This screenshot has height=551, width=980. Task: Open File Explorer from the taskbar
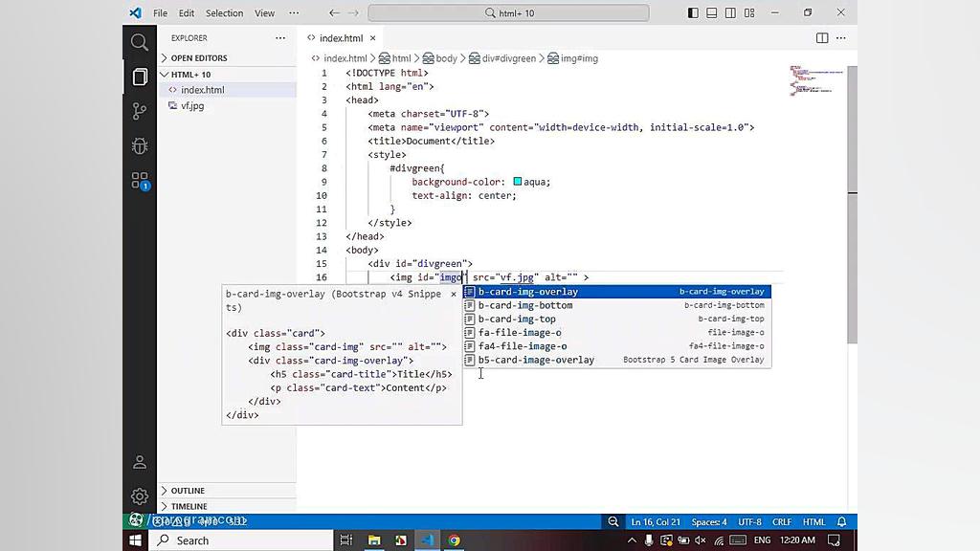pyautogui.click(x=374, y=540)
